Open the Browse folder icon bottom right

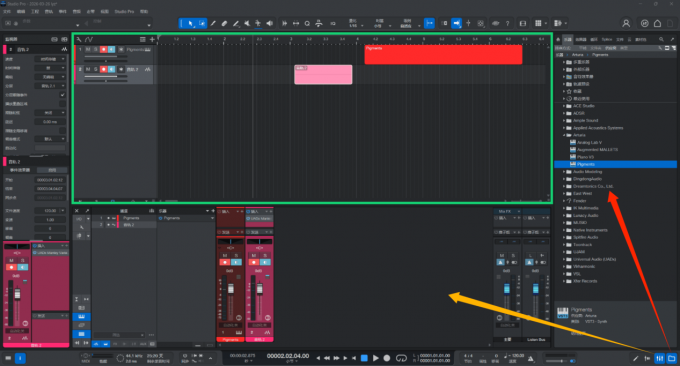(671, 358)
